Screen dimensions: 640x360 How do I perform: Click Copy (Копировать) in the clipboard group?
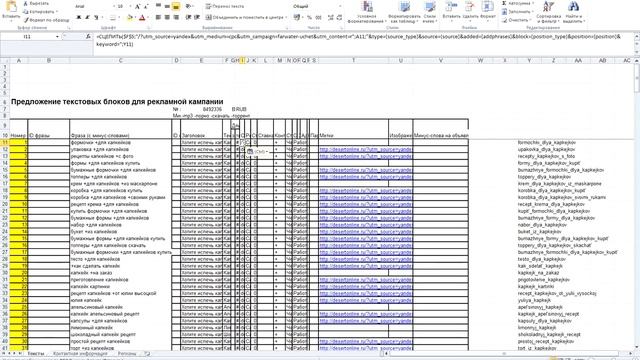[x=40, y=11]
